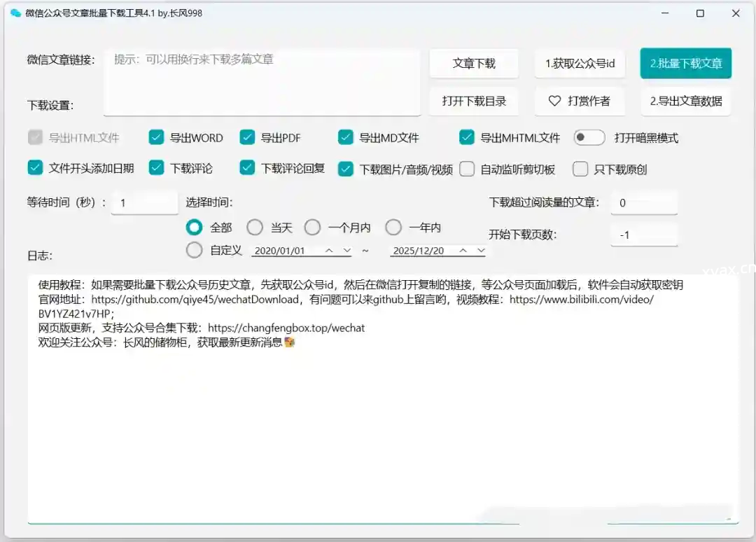Select the 一年内 radio button
756x542 pixels.
point(395,227)
